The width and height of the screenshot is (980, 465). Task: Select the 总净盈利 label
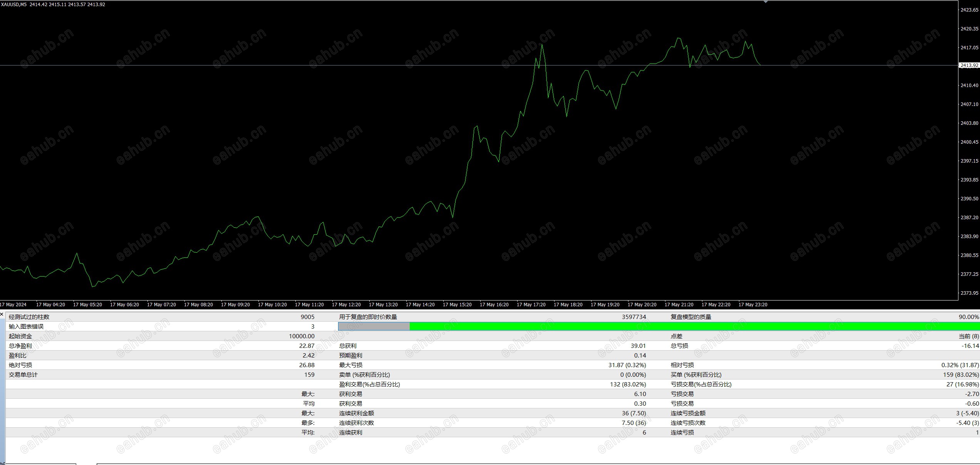[20, 346]
